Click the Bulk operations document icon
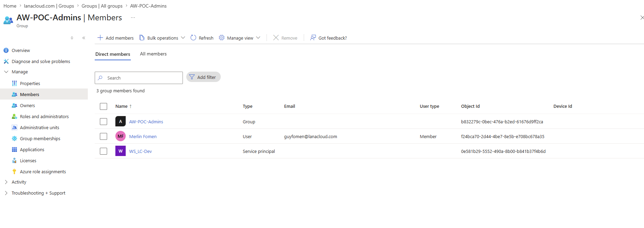This screenshot has width=644, height=228. (x=142, y=38)
